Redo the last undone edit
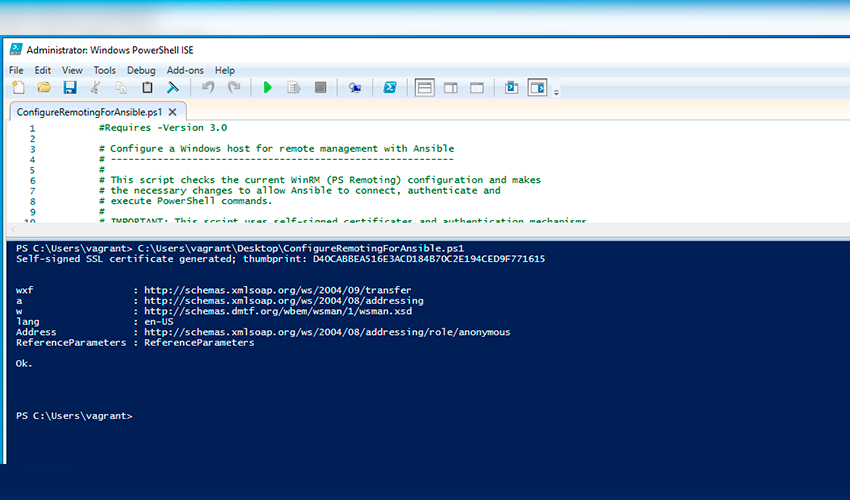The width and height of the screenshot is (850, 500). click(234, 87)
